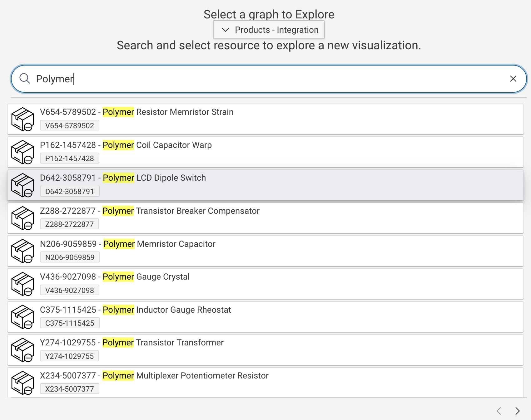This screenshot has width=531, height=420.
Task: Select Polymer Resistor Memristor Strain result
Action: click(x=168, y=112)
